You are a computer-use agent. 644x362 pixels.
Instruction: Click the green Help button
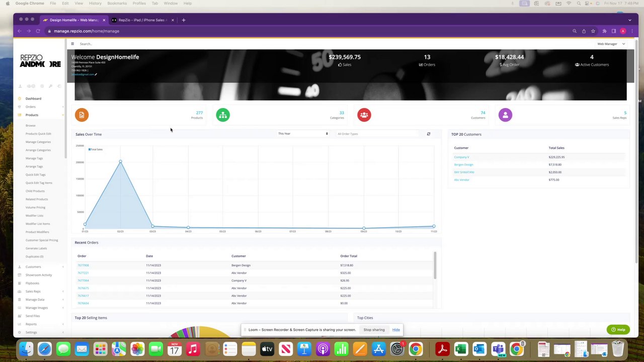618,330
